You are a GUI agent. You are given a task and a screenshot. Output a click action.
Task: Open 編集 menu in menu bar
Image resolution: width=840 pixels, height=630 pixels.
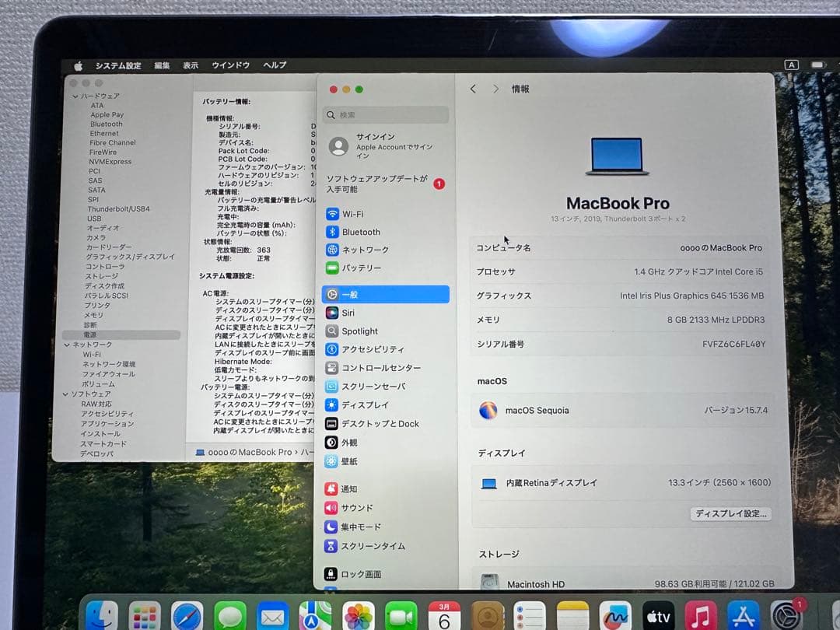[162, 65]
